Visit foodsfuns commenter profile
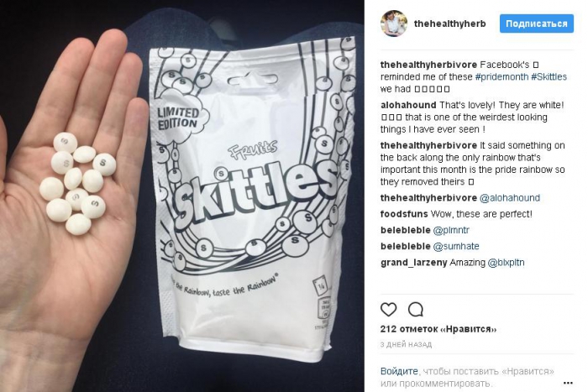The image size is (588, 392). pyautogui.click(x=404, y=214)
